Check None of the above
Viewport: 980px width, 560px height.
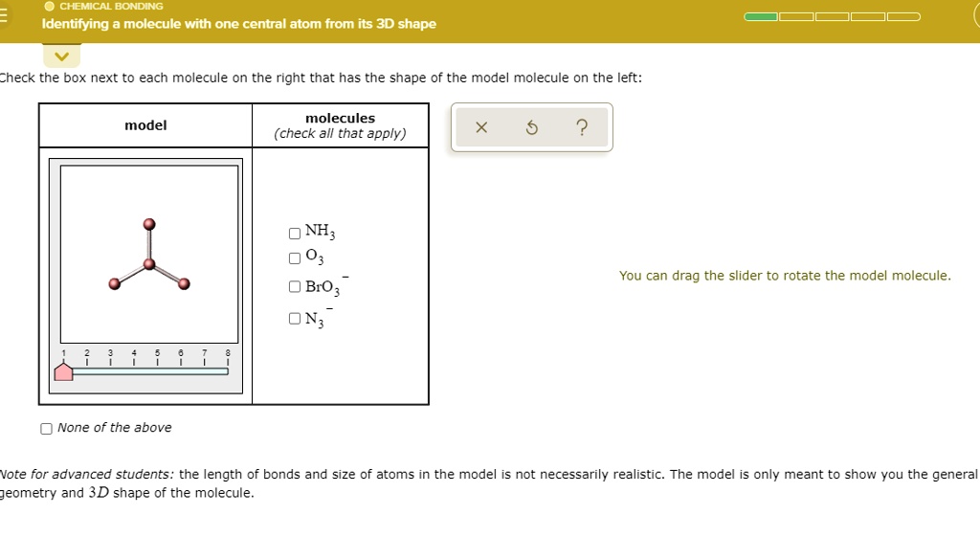[x=46, y=429]
